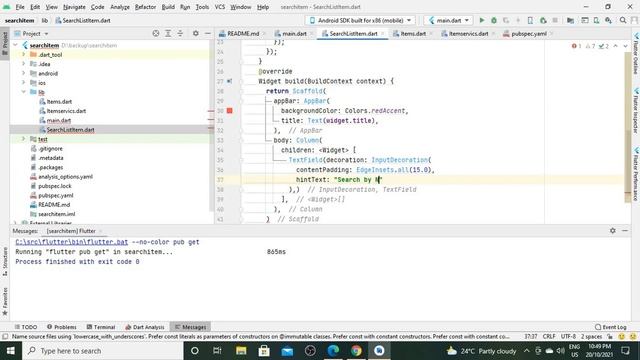Open Flutter Performance side panel
Image resolution: width=640 pixels, height=360 pixels.
tap(636, 174)
